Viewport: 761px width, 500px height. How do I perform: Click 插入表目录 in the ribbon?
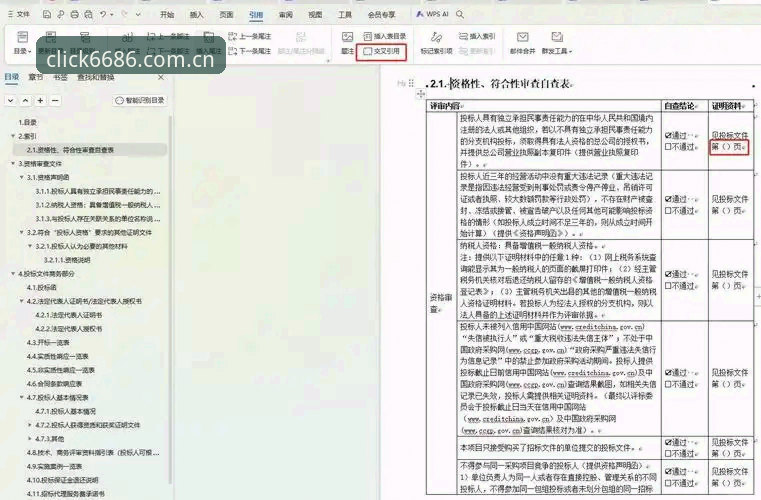click(x=384, y=36)
